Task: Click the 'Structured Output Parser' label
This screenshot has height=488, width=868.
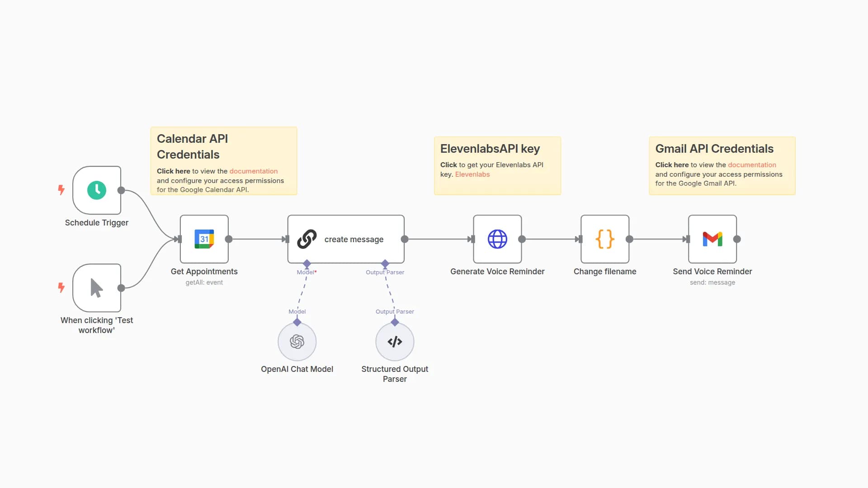Action: 395,374
